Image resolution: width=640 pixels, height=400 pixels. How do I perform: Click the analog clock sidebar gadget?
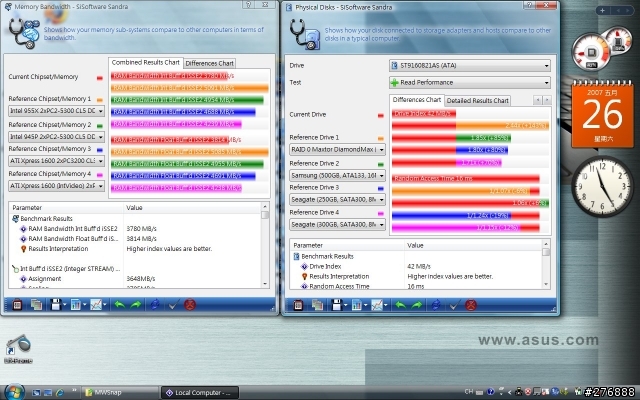[x=602, y=186]
